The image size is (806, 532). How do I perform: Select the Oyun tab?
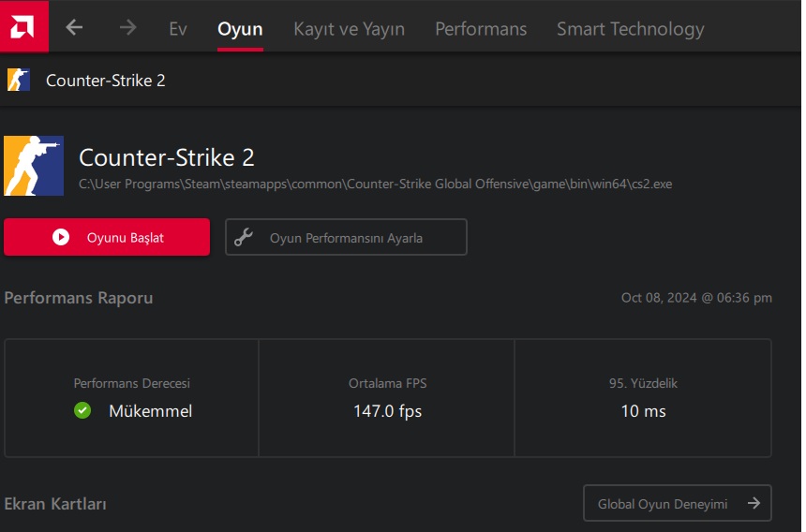(x=240, y=29)
